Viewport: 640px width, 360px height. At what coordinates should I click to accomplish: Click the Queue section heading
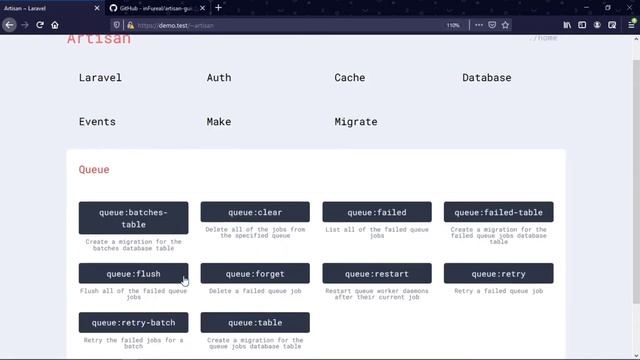point(94,169)
